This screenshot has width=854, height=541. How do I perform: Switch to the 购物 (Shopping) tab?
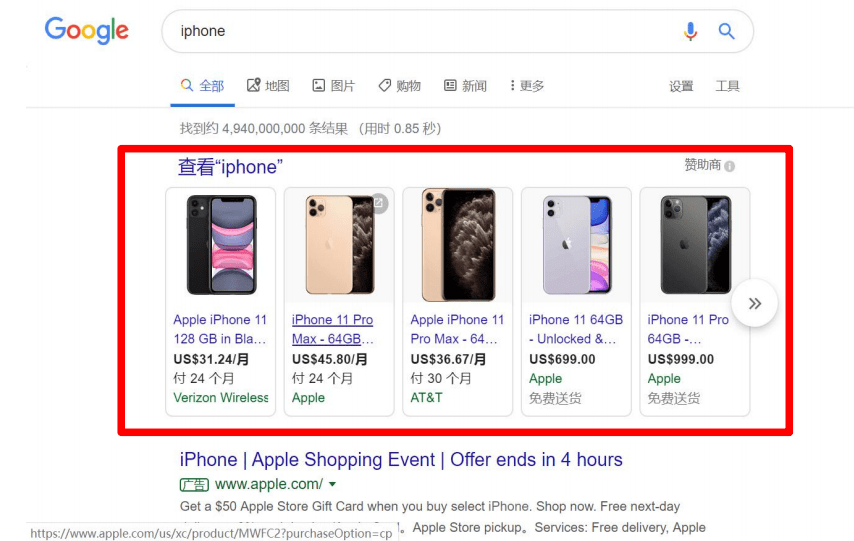(x=400, y=86)
